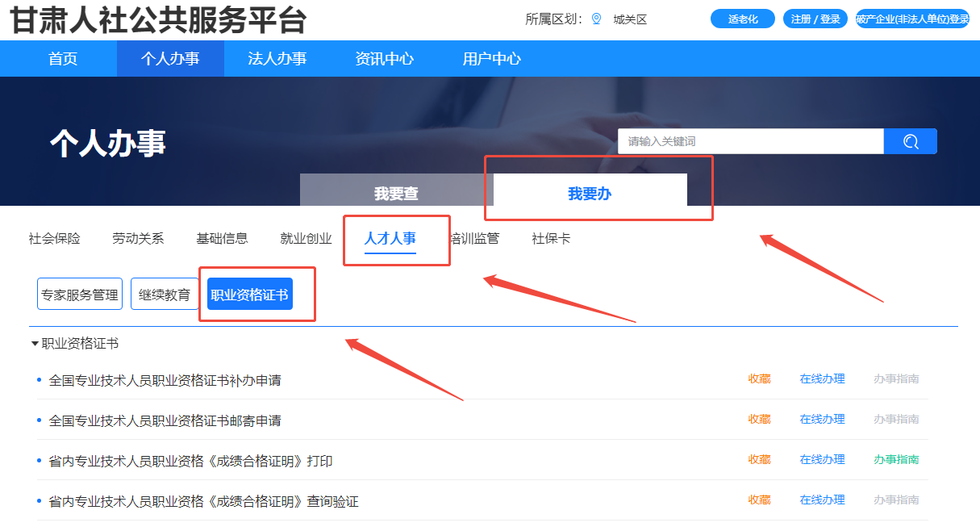The height and width of the screenshot is (531, 980).
Task: Click the 职业资格证书 blue button
Action: 250,295
